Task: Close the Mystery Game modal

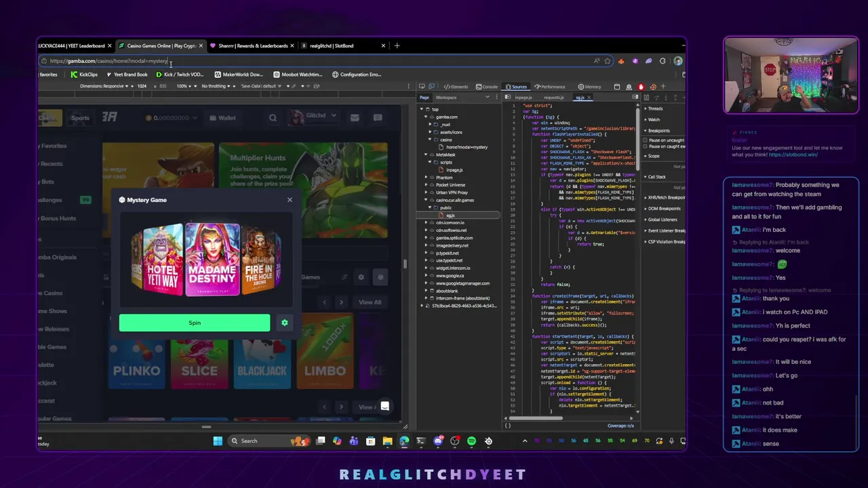Action: coord(290,200)
